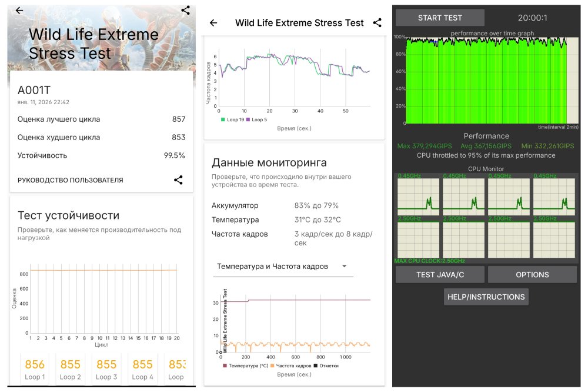This screenshot has height=392, width=588.
Task: Open the Руководство пользователя link
Action: coord(71,180)
